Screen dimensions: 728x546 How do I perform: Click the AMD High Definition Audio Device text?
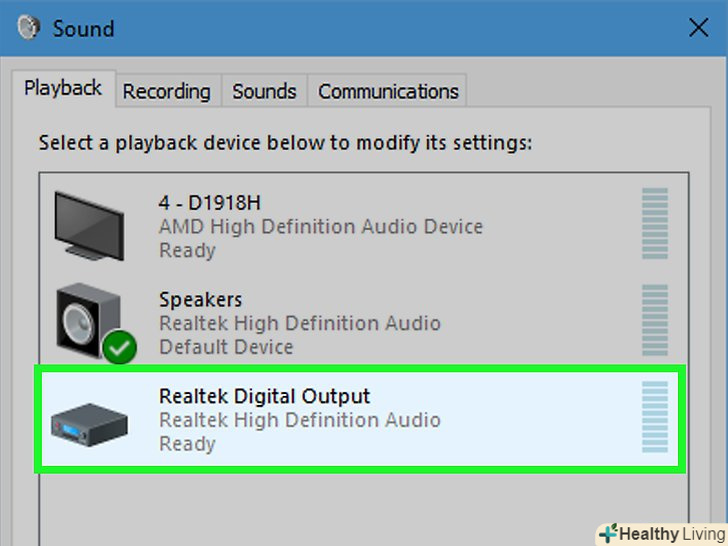tap(320, 227)
